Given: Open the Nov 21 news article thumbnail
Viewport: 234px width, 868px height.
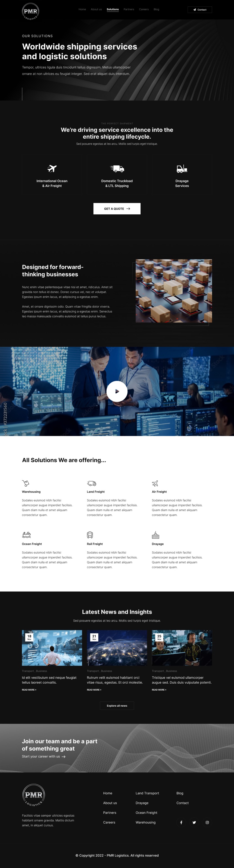Looking at the screenshot, I should (x=117, y=648).
